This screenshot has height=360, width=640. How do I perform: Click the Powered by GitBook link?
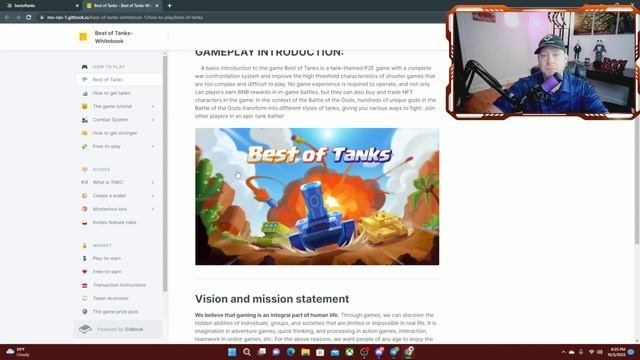click(118, 329)
